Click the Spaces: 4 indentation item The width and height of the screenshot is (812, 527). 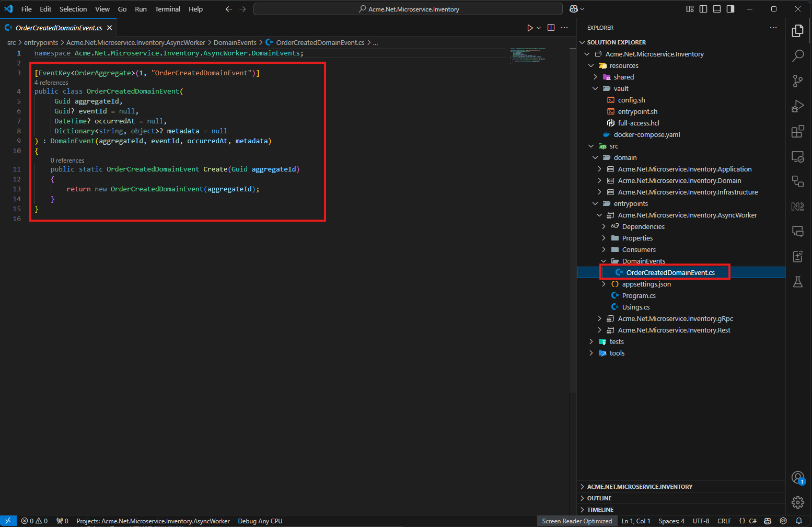[x=671, y=521]
